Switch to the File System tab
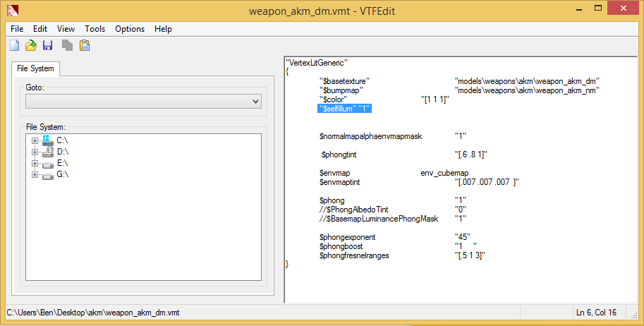Screen dimensions: 644x326 [x=35, y=68]
